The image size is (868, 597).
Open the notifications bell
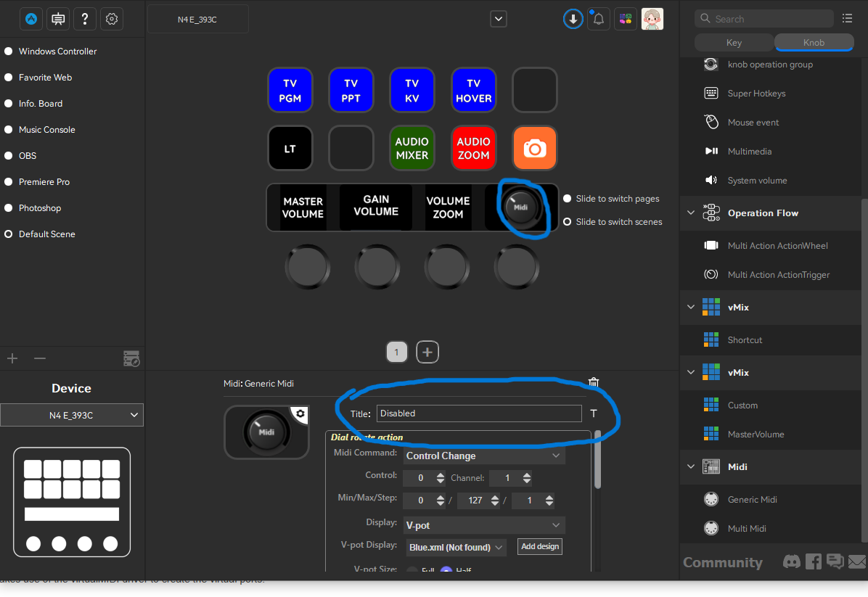coord(598,18)
